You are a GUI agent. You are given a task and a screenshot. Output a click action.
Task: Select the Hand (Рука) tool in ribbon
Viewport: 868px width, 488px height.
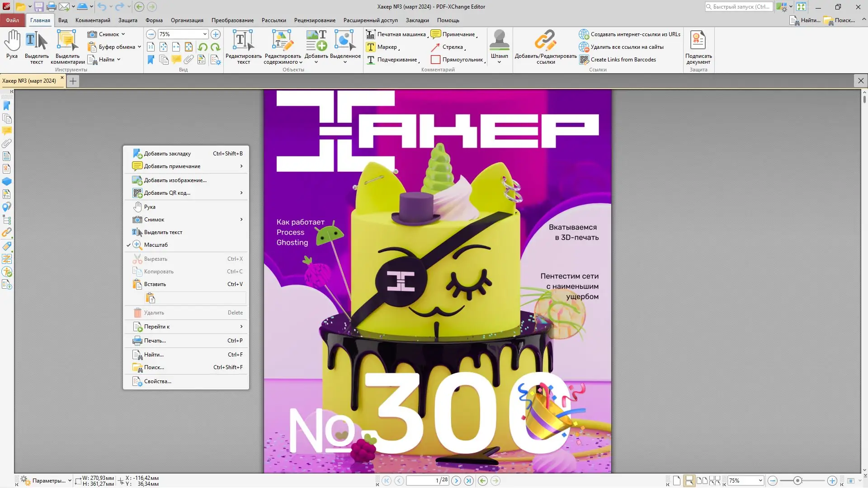click(12, 44)
